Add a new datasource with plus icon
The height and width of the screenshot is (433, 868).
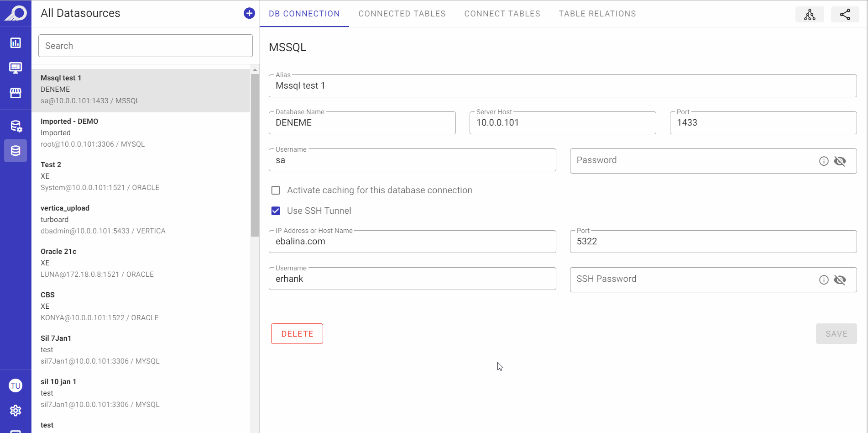tap(249, 13)
